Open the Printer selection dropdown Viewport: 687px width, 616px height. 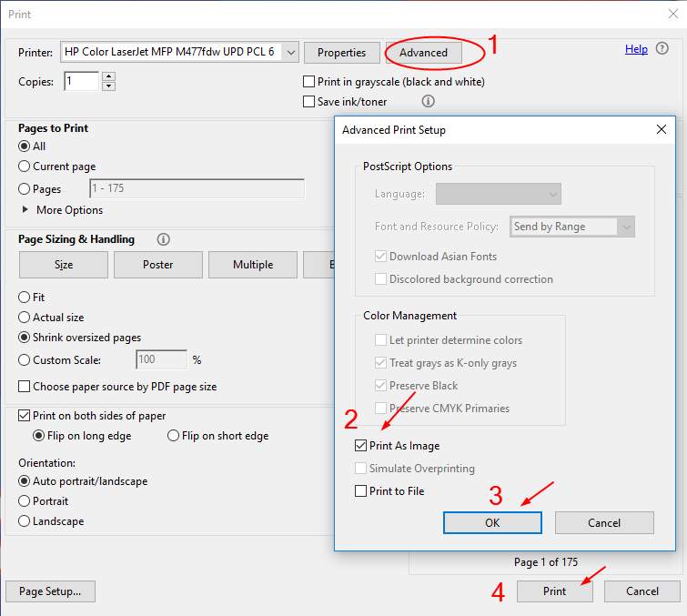coord(290,53)
